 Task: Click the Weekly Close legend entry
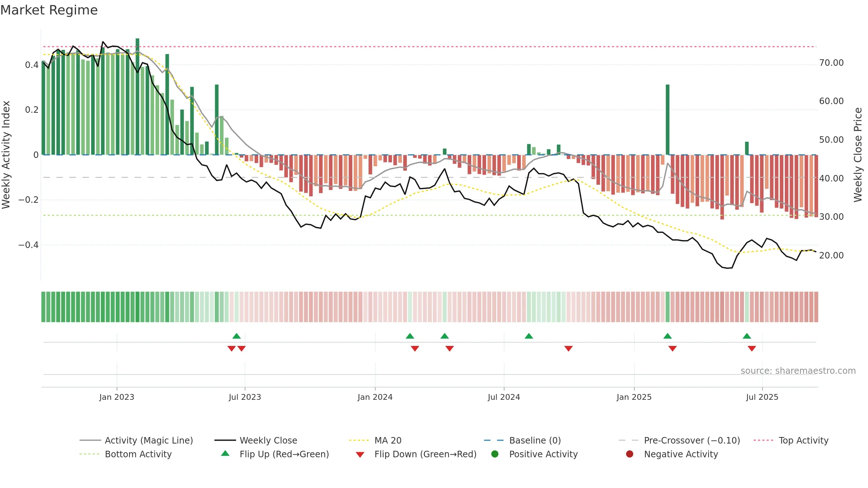(256, 440)
